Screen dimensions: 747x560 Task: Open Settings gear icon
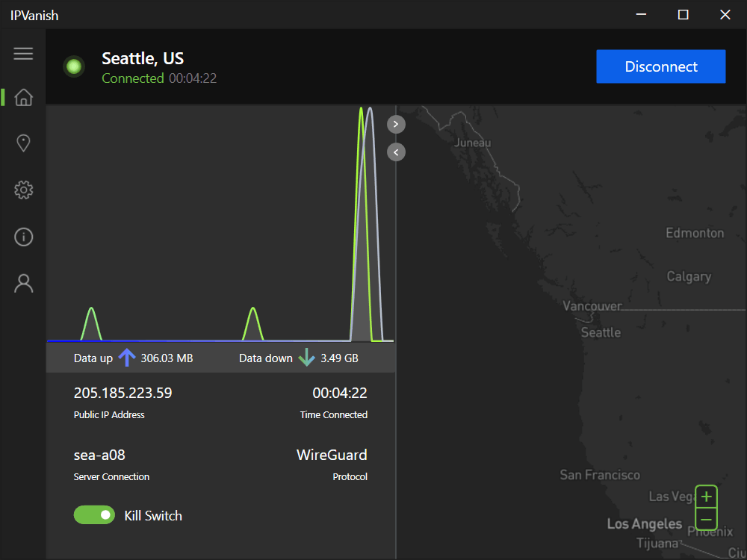coord(23,190)
